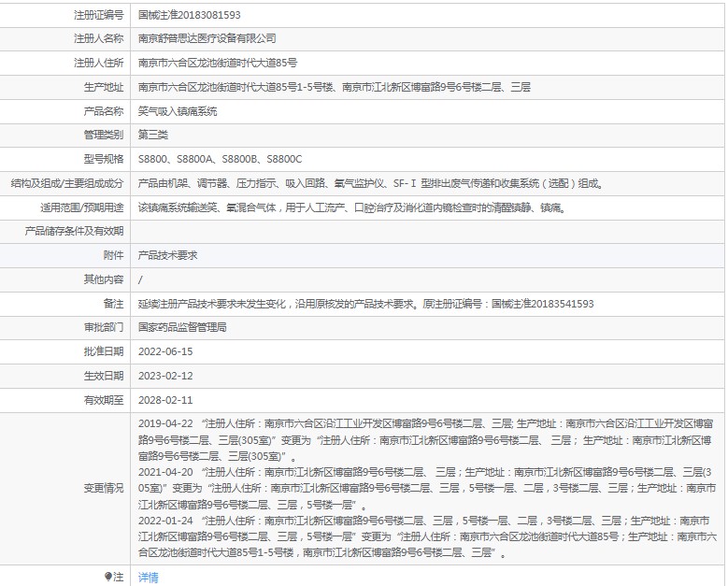Select product name 笑气吸入镇痛系统

tap(178, 111)
